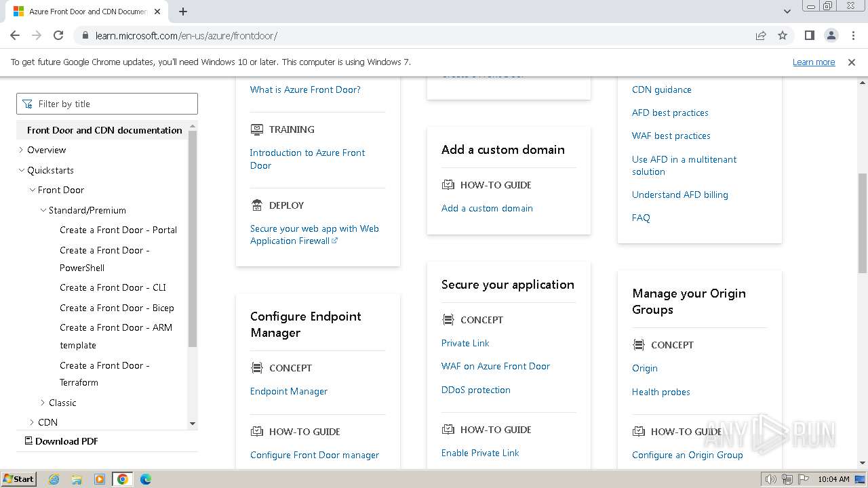The width and height of the screenshot is (868, 488).
Task: Open the Windows Start menu
Action: (18, 479)
